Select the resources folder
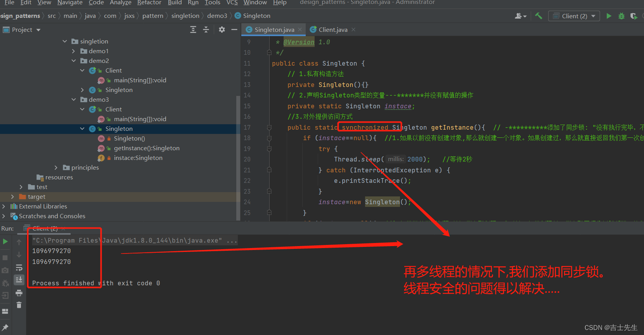The height and width of the screenshot is (335, 644). click(59, 177)
